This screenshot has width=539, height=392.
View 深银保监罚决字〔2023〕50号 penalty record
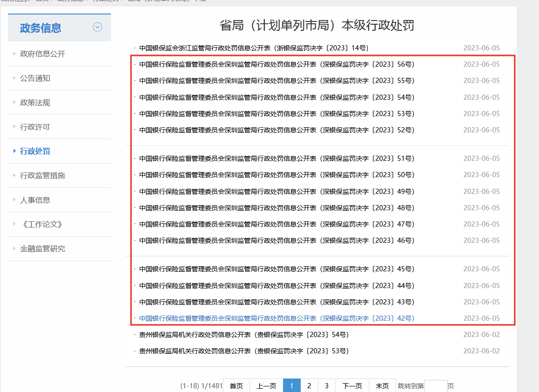coord(276,175)
